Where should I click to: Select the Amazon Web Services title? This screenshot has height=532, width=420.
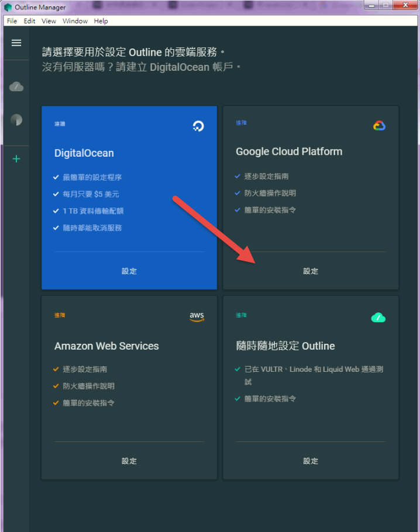click(106, 346)
